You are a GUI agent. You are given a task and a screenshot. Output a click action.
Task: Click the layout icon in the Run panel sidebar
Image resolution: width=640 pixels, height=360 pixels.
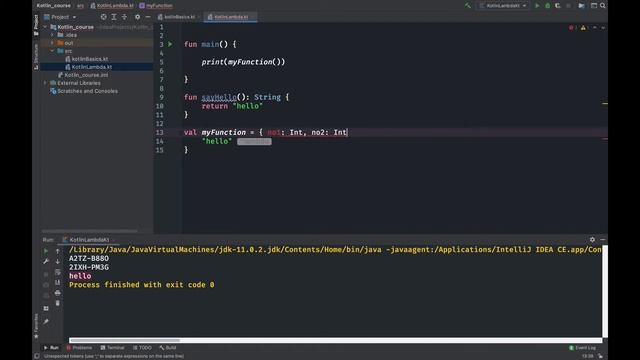46,308
